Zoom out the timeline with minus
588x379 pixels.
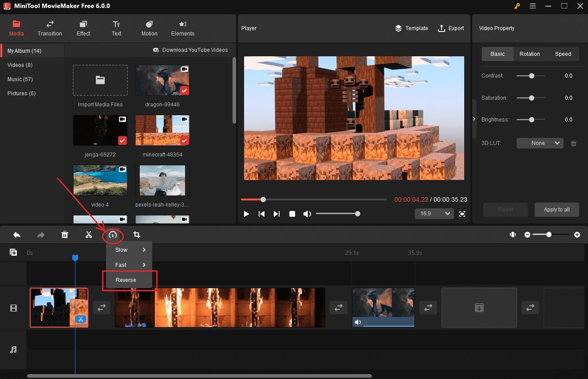pyautogui.click(x=527, y=234)
